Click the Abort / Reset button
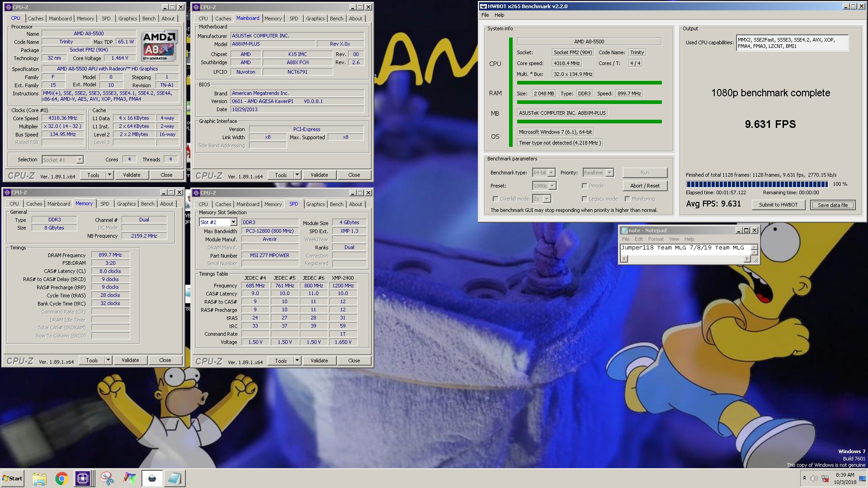Image resolution: width=868 pixels, height=488 pixels. 645,186
